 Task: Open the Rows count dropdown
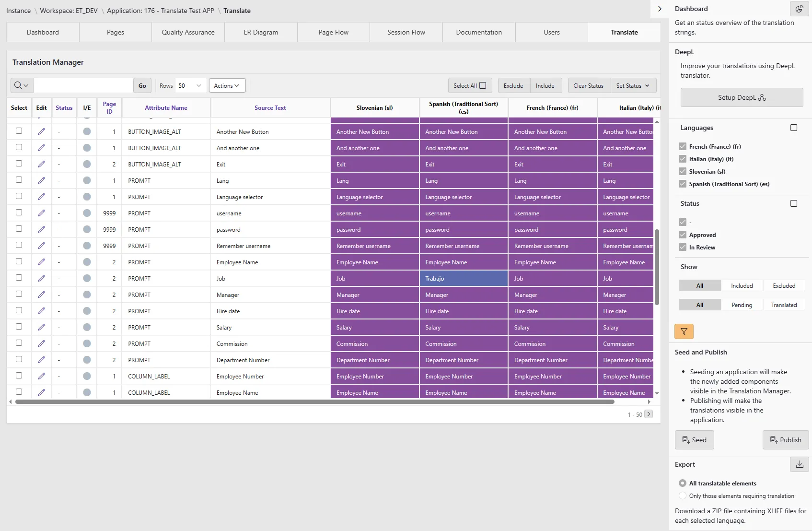190,85
